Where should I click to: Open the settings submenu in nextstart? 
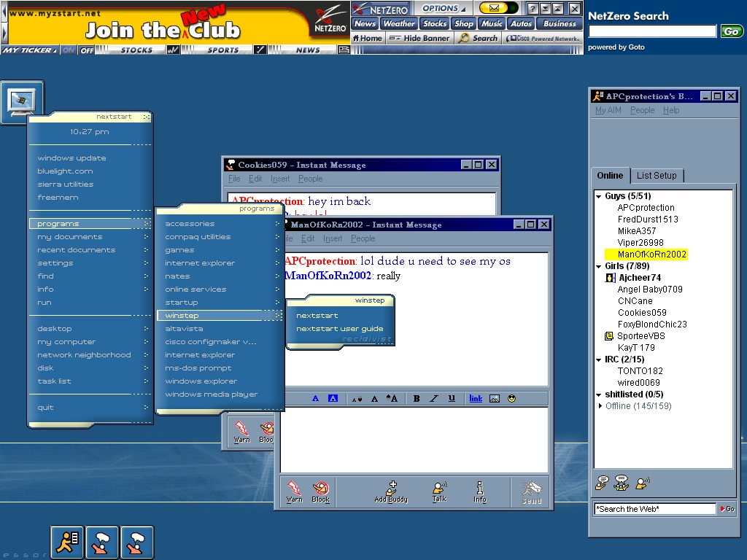click(x=90, y=262)
